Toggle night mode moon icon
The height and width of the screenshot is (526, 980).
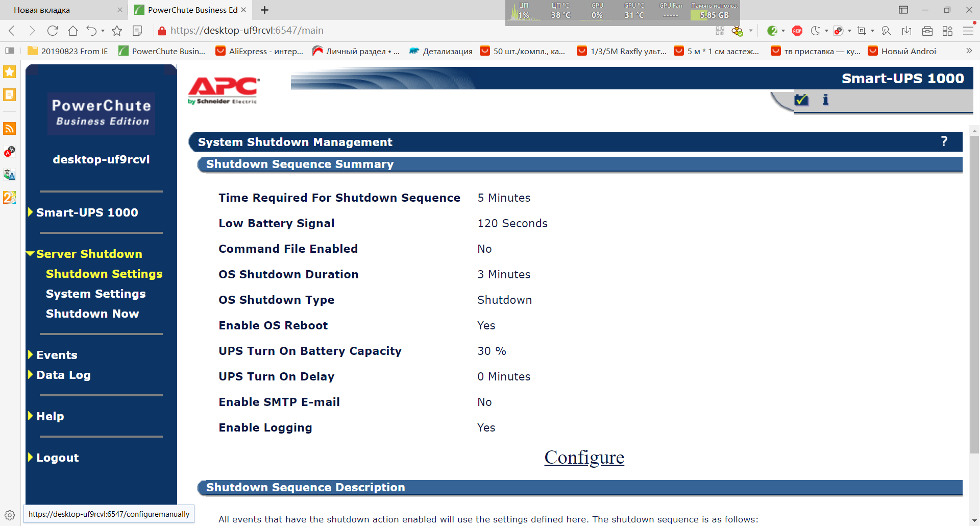pyautogui.click(x=816, y=31)
